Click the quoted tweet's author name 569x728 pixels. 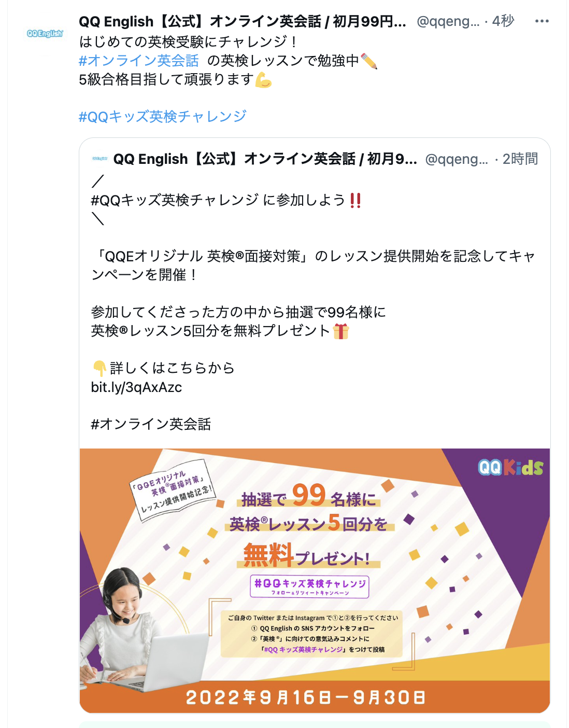[265, 159]
